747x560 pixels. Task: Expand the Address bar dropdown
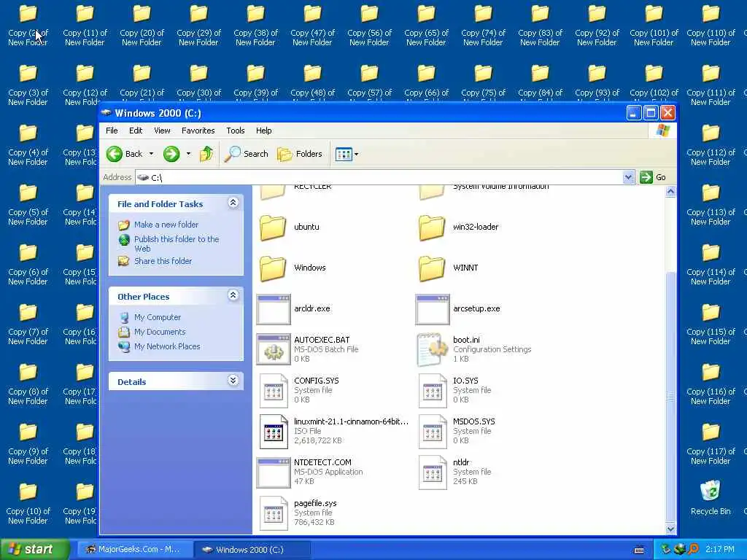(628, 177)
